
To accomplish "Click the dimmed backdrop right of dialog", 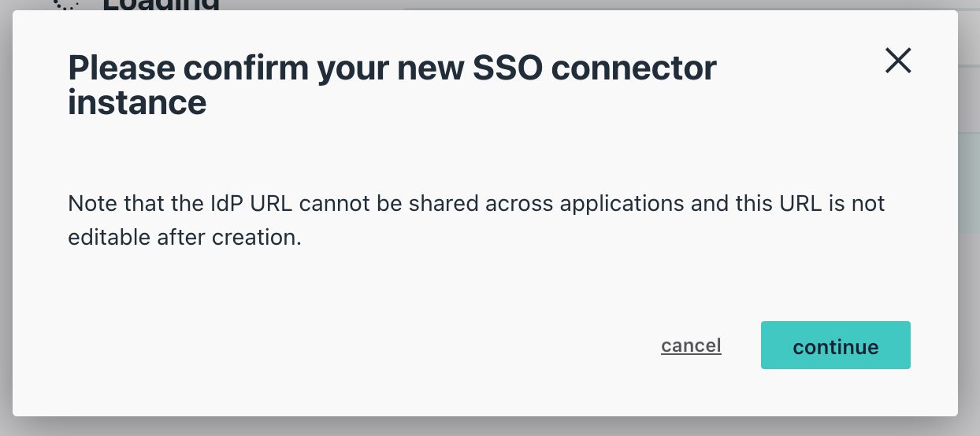I will (x=969, y=236).
